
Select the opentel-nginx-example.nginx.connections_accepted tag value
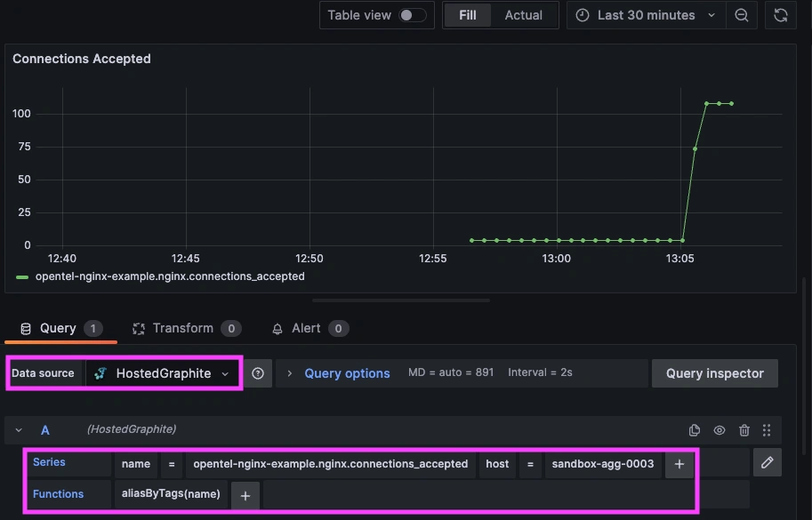(330, 464)
